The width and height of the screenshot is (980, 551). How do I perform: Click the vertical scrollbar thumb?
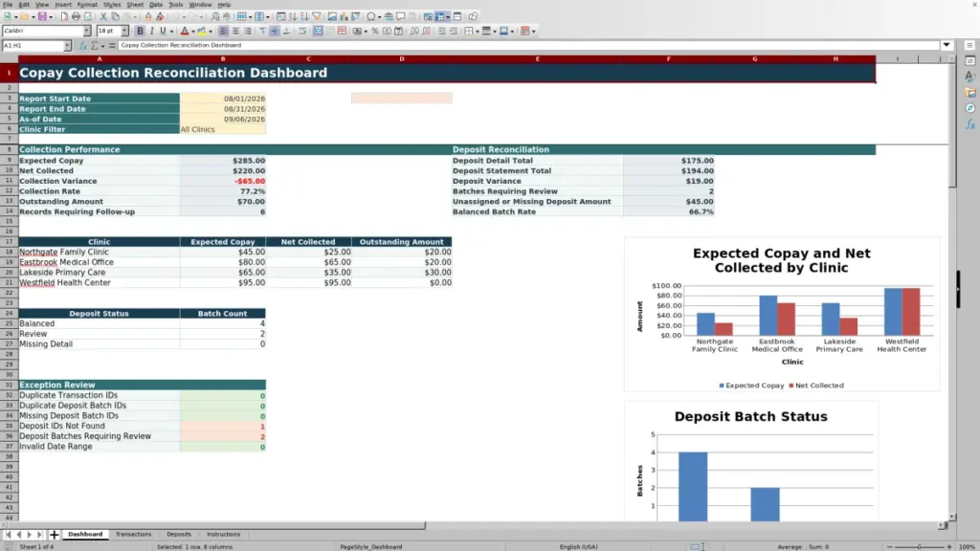[952, 125]
